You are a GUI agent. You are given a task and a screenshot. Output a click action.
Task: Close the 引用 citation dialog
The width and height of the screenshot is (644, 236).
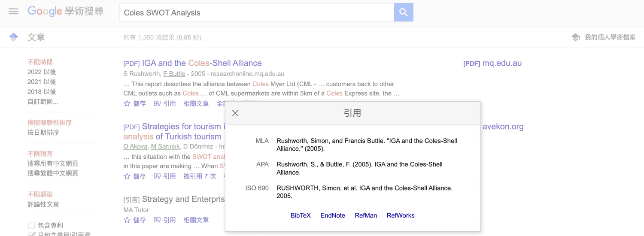[235, 113]
